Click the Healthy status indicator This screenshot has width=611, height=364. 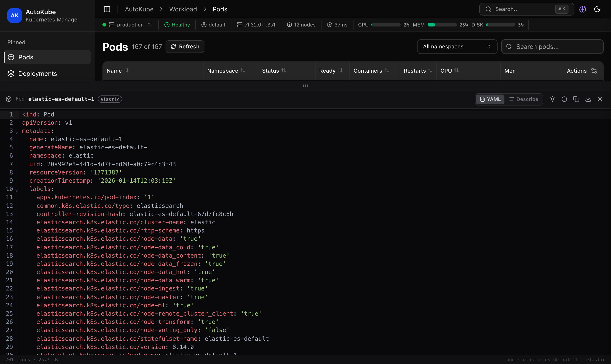tap(177, 25)
